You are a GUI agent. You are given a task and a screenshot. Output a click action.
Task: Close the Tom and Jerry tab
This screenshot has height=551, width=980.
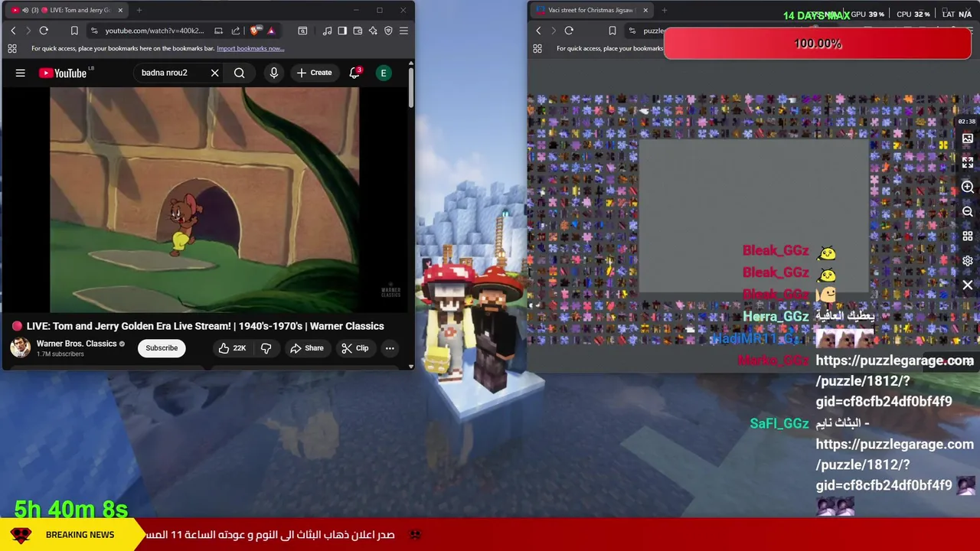pos(120,10)
